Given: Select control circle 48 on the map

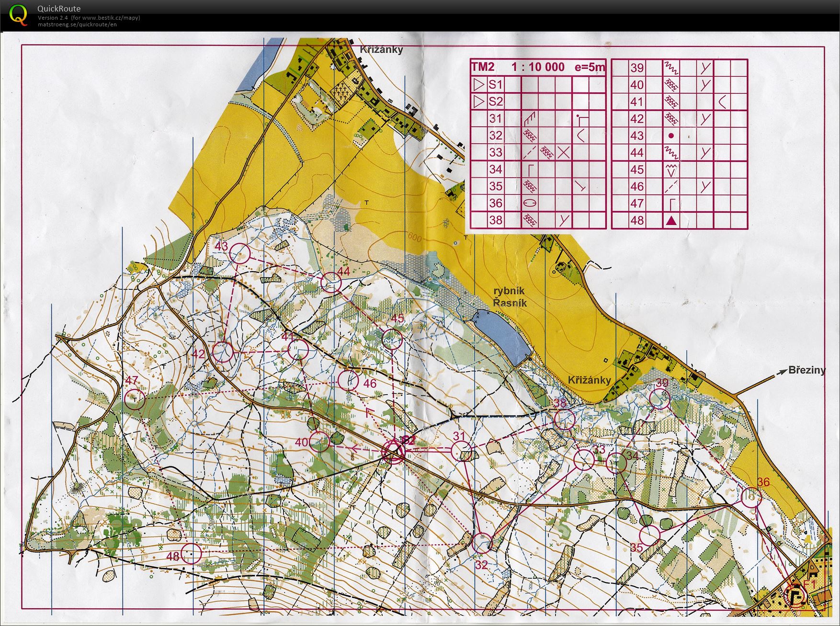Looking at the screenshot, I should 191,553.
